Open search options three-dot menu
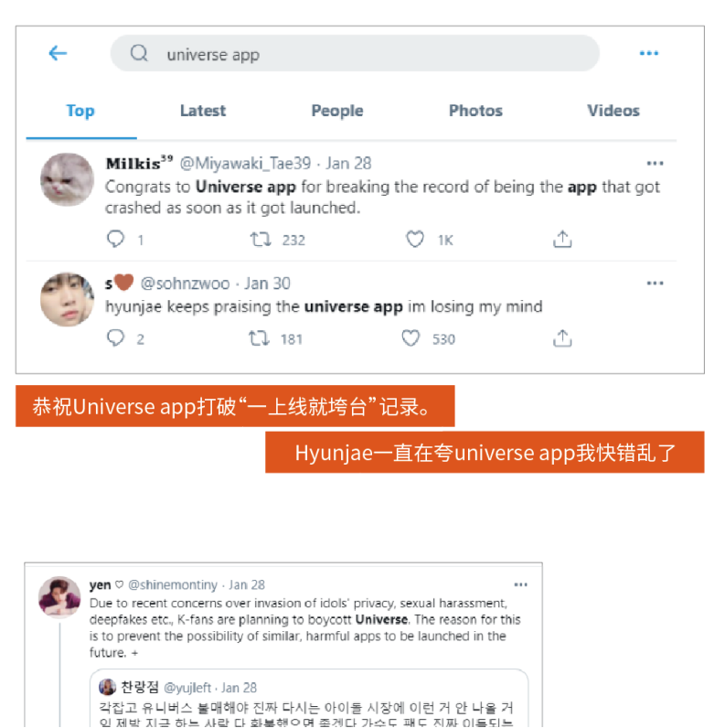Screen dimensions: 725x728 648,53
